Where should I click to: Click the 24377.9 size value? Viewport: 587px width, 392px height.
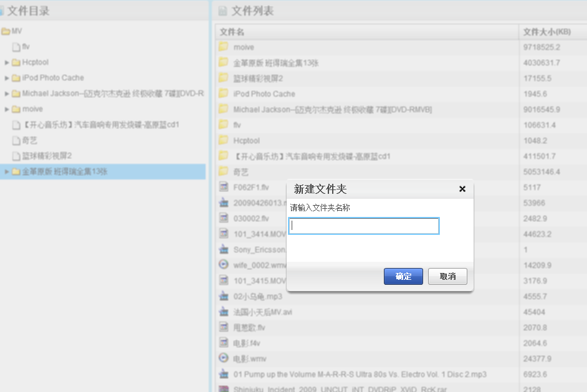pyautogui.click(x=537, y=359)
